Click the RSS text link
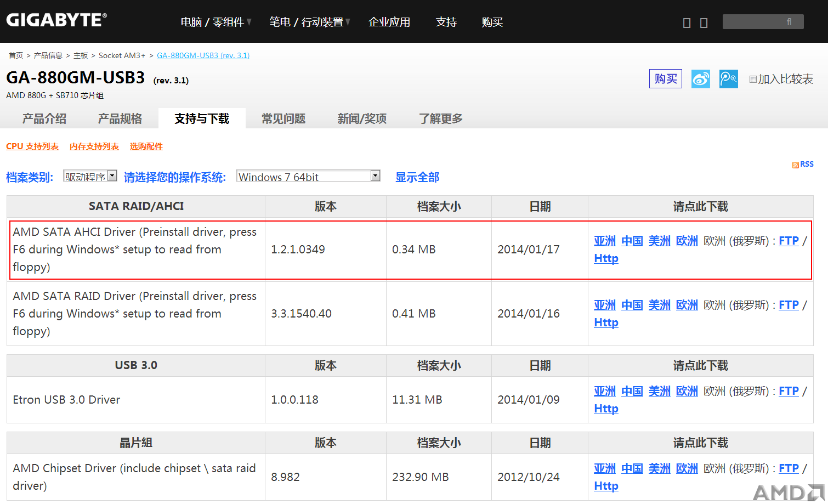The width and height of the screenshot is (828, 504). [x=807, y=164]
